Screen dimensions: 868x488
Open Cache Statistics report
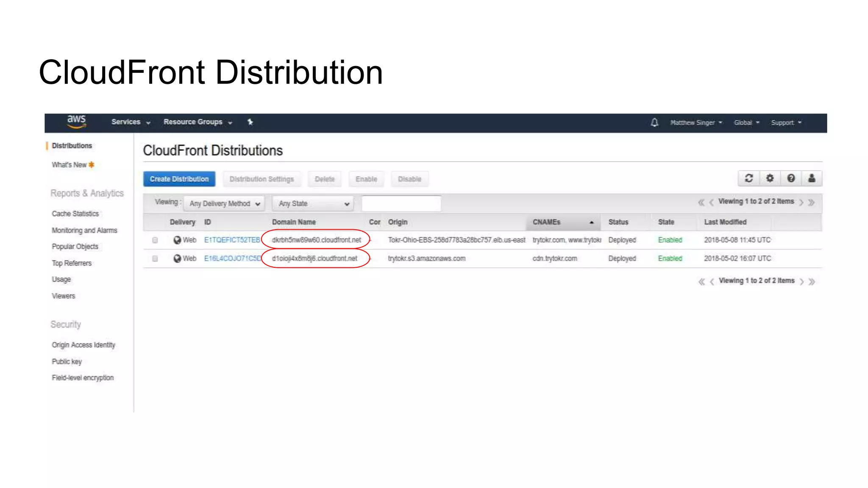click(x=75, y=214)
